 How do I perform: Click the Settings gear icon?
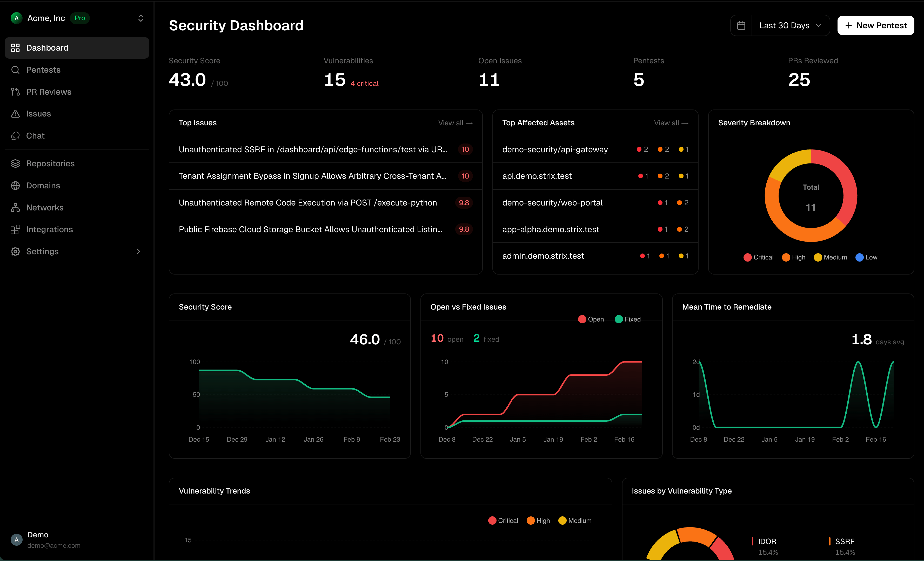15,251
